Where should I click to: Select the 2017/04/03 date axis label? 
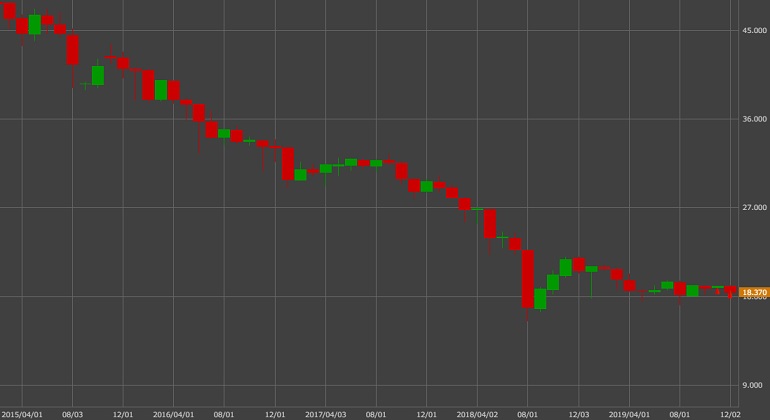326,415
